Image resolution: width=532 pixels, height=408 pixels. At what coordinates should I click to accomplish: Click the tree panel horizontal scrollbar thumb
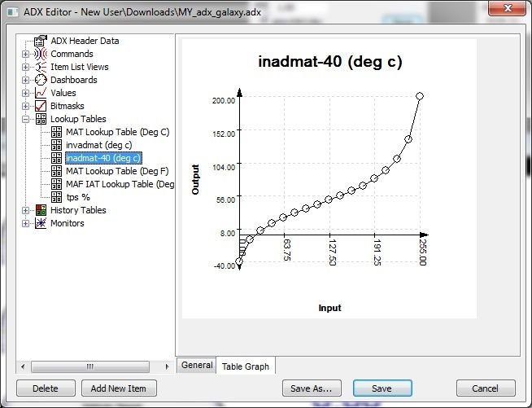pyautogui.click(x=91, y=366)
